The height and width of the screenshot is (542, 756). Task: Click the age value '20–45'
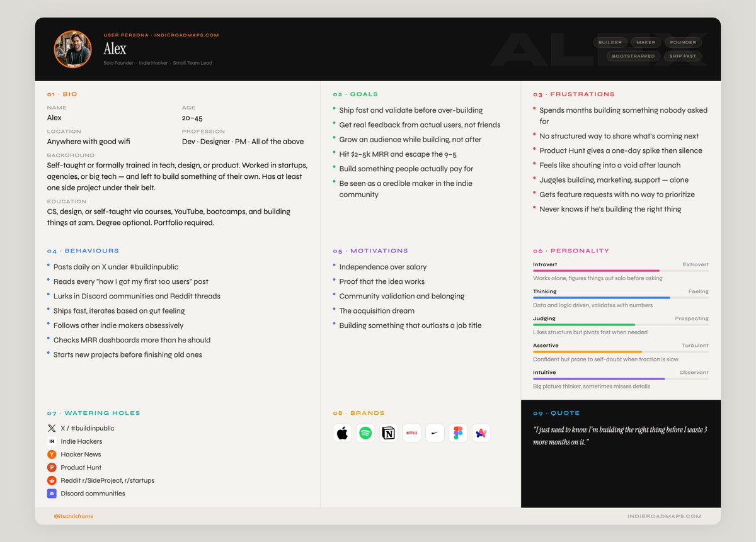tap(192, 118)
